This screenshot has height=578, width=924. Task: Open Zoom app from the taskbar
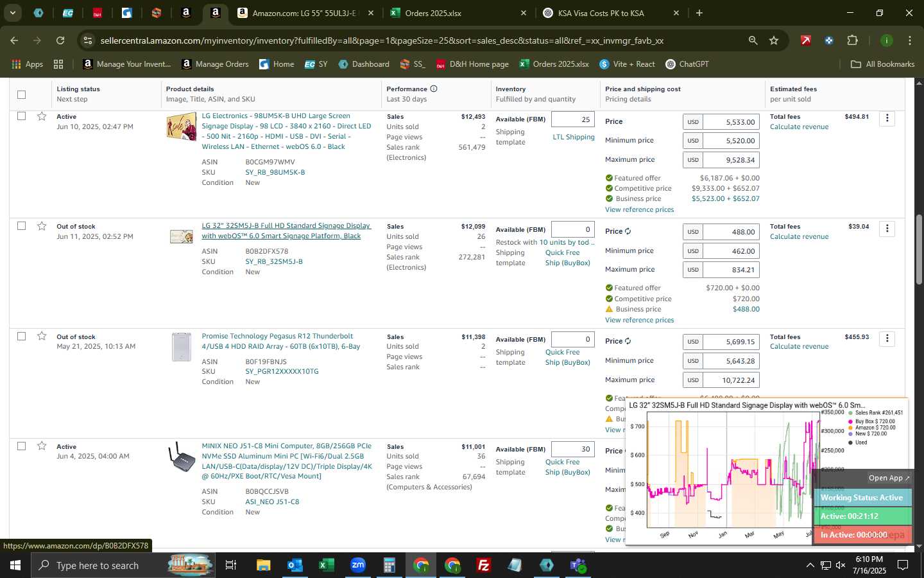[x=358, y=565]
